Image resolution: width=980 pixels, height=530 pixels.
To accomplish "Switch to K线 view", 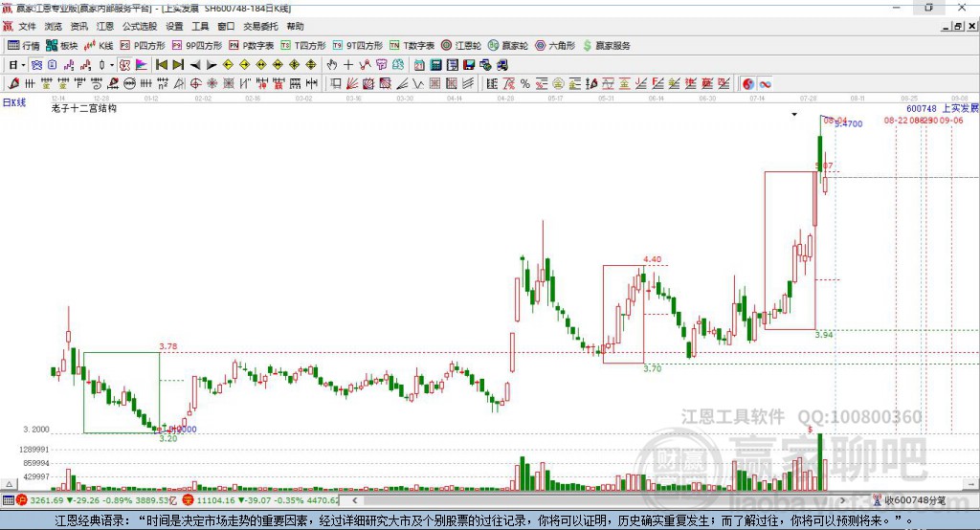I will tap(99, 46).
